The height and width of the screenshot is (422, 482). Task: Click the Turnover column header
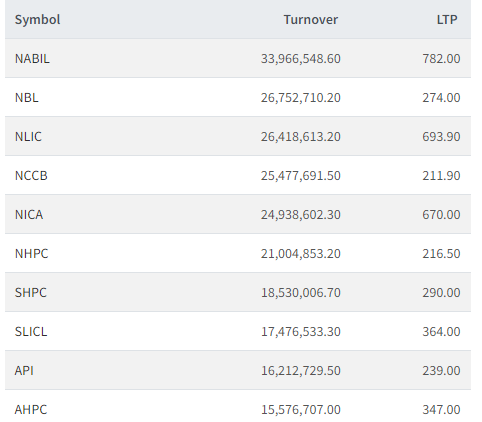(x=311, y=20)
